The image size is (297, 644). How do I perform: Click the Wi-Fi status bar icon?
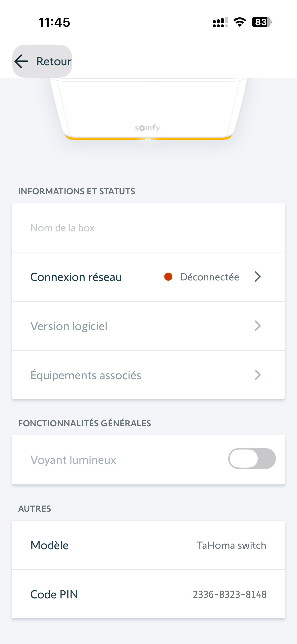(240, 22)
